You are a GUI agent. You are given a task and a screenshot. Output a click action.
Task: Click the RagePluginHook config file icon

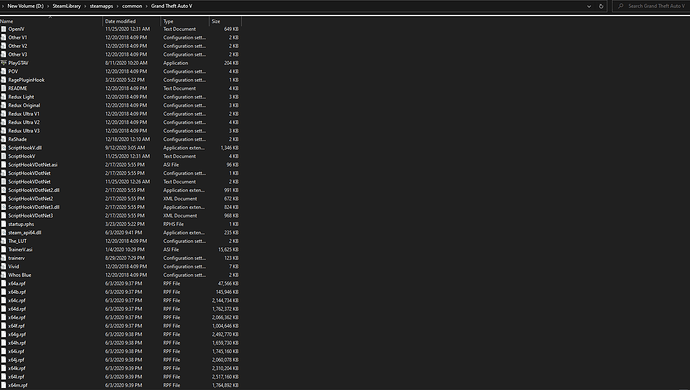coord(4,80)
